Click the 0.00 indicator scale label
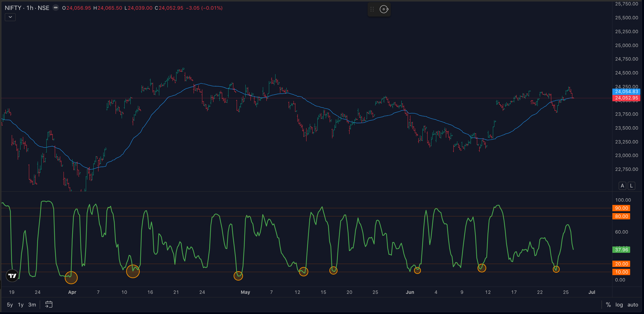Image resolution: width=644 pixels, height=314 pixels. (620, 280)
